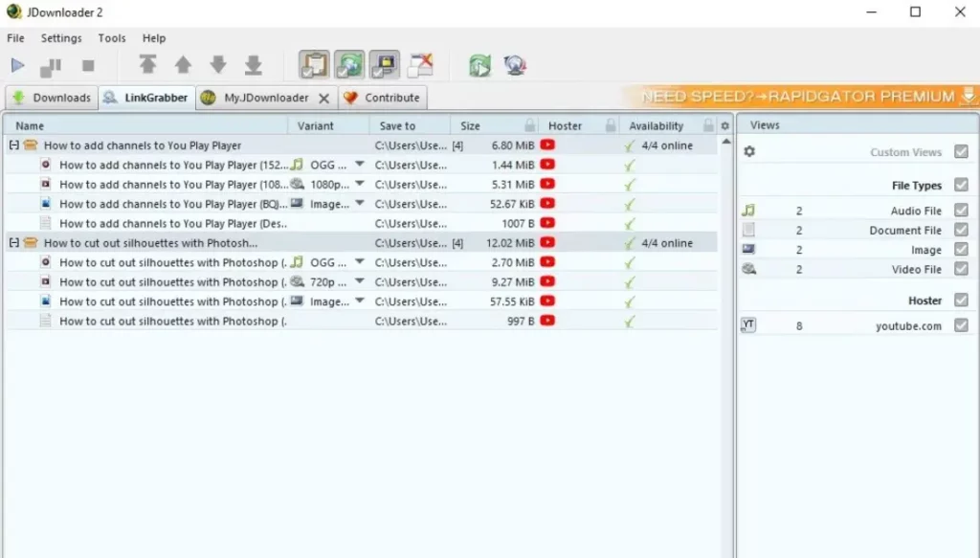Image resolution: width=980 pixels, height=558 pixels.
Task: Click the Stop downloads icon
Action: pyautogui.click(x=86, y=65)
